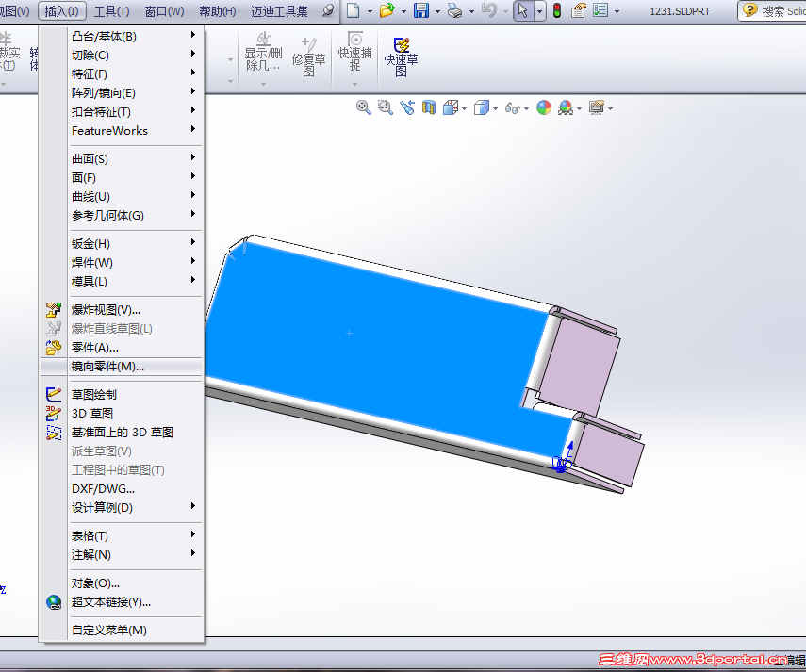Screen dimensions: 806x672
Task: Open the 注解(N) submenu
Action: click(122, 555)
